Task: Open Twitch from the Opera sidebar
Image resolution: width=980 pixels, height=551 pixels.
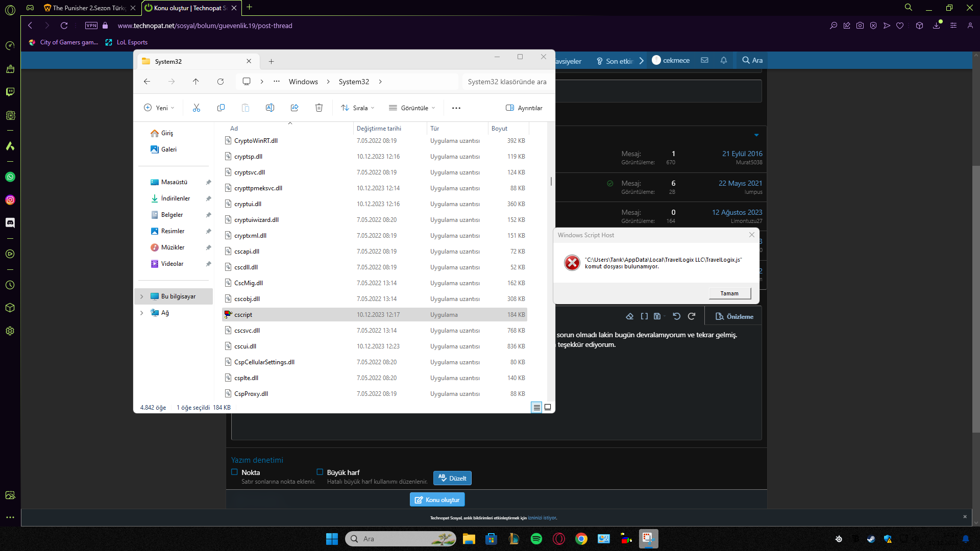Action: (x=10, y=92)
